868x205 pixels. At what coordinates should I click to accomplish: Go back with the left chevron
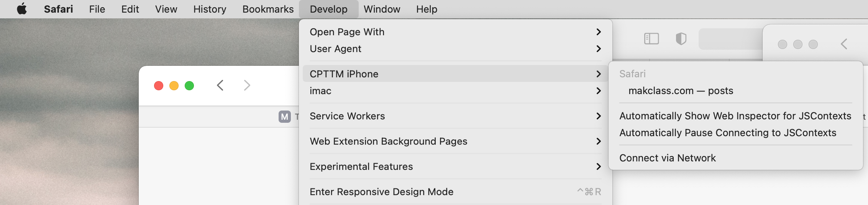pos(220,85)
